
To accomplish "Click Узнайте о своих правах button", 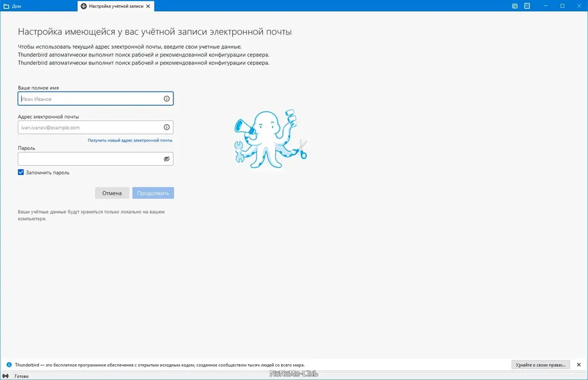I will coord(541,365).
